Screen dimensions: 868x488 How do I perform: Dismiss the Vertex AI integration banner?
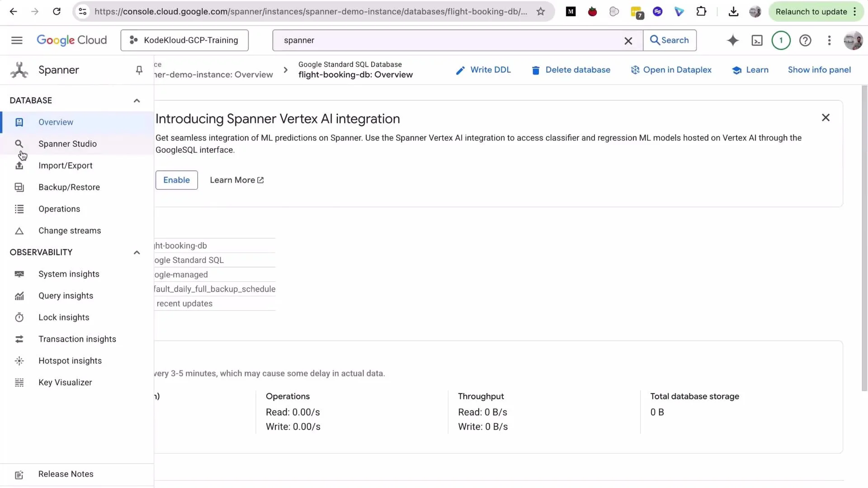coord(826,118)
